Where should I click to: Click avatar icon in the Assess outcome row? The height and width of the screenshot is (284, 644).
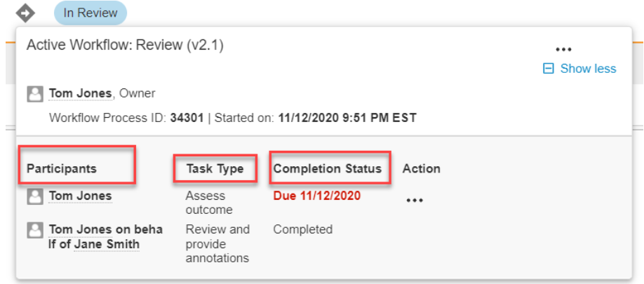35,196
